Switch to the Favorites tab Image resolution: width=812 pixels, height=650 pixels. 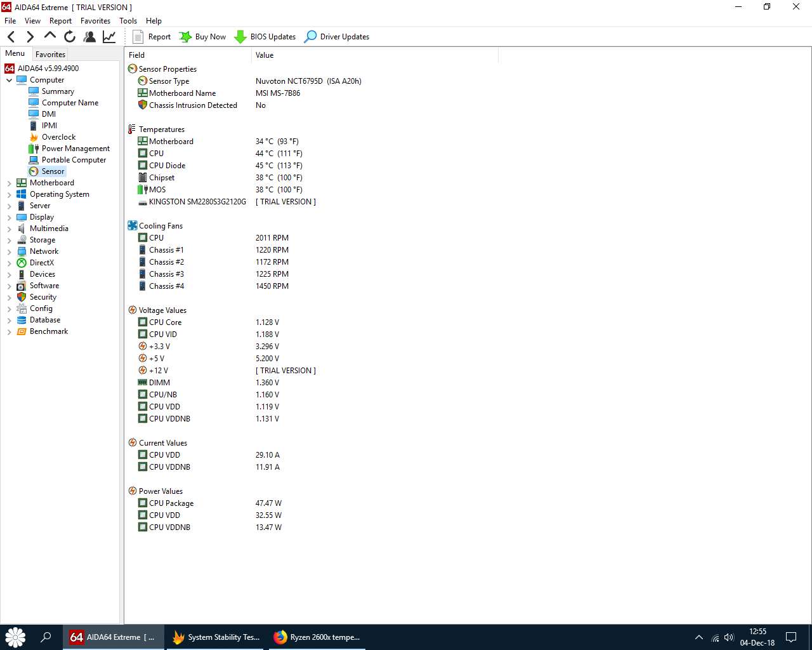tap(50, 55)
